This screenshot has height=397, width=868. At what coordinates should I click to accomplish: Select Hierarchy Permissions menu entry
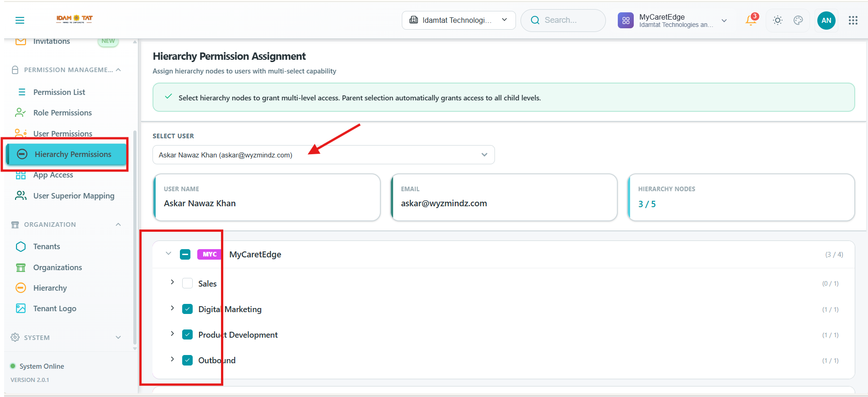(66, 154)
